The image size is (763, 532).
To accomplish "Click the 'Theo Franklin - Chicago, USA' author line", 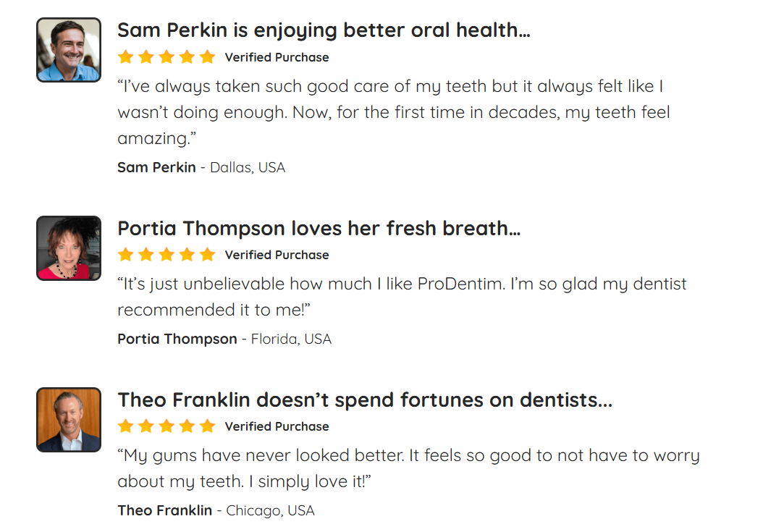I will click(216, 510).
